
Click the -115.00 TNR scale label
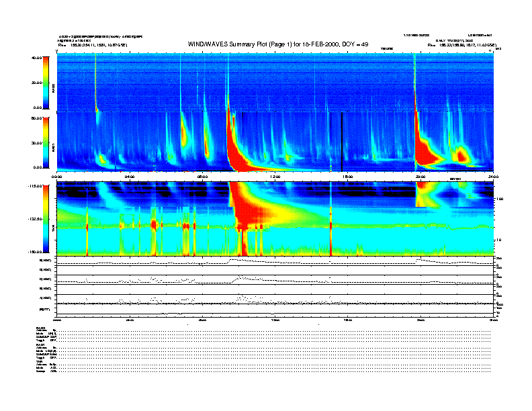[x=35, y=186]
